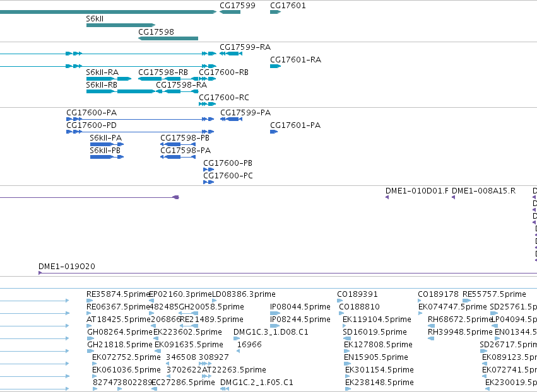Image resolution: width=537 pixels, height=392 pixels.
Task: Click protein label CG17601-PA
Action: point(295,125)
